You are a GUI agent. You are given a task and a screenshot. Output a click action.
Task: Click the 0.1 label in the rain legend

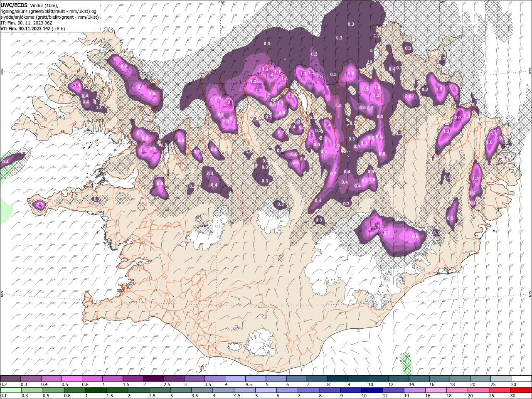click(x=3, y=396)
